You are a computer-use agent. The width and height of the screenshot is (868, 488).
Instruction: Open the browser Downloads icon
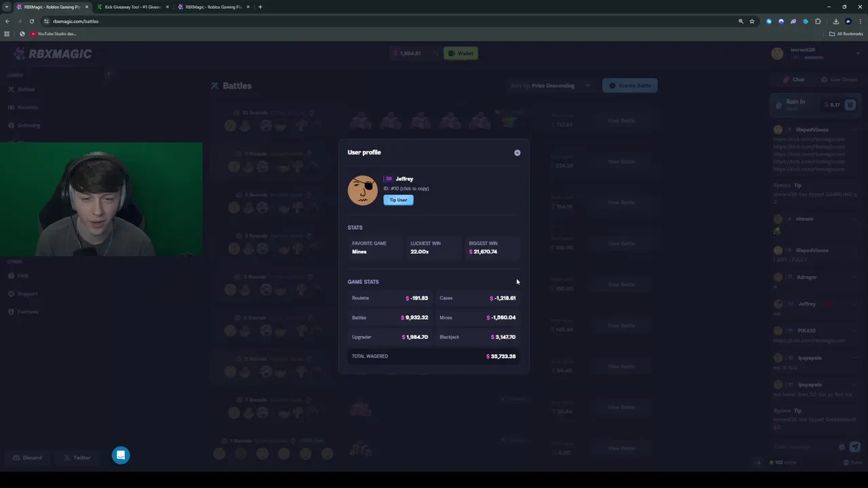pos(835,21)
